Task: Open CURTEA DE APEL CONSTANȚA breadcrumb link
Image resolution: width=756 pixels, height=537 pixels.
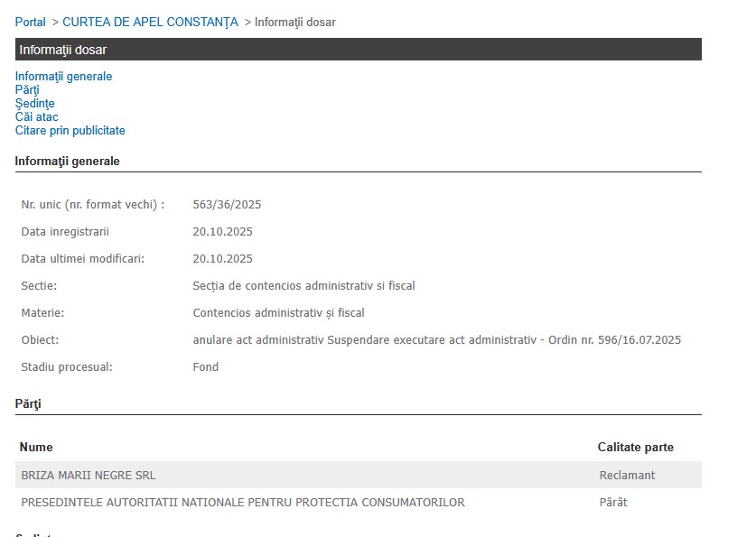Action: [x=150, y=22]
